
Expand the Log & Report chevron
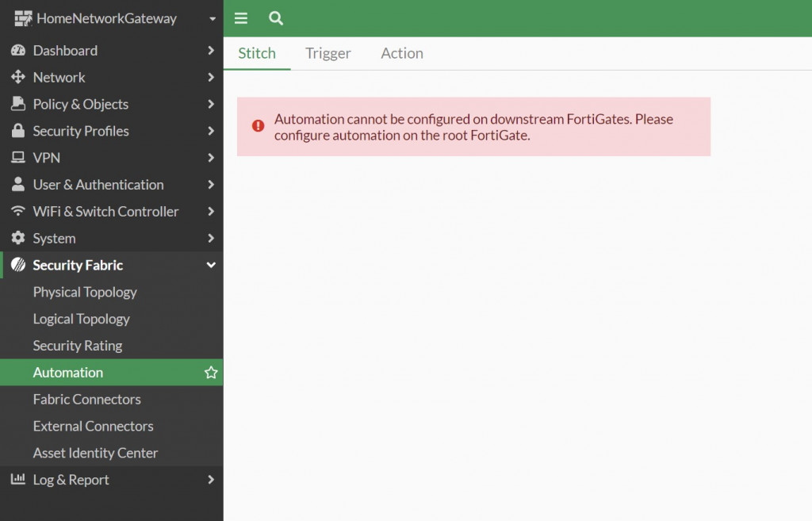pos(211,480)
